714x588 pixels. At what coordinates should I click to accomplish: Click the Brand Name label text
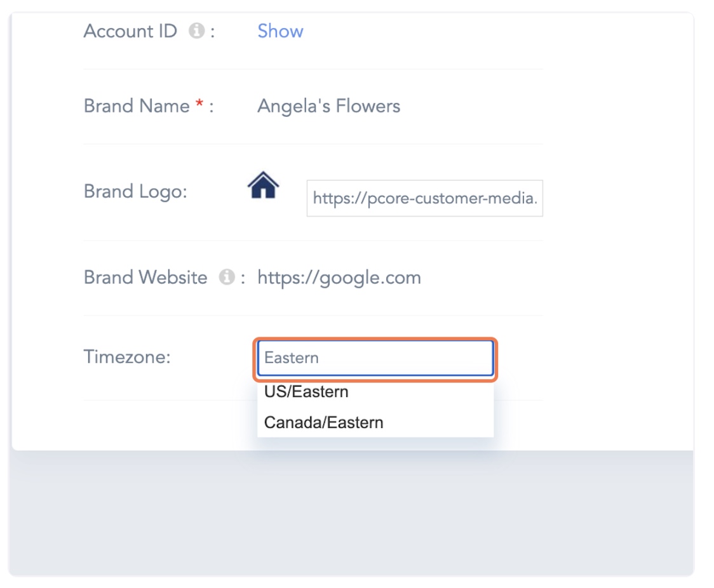[x=137, y=106]
